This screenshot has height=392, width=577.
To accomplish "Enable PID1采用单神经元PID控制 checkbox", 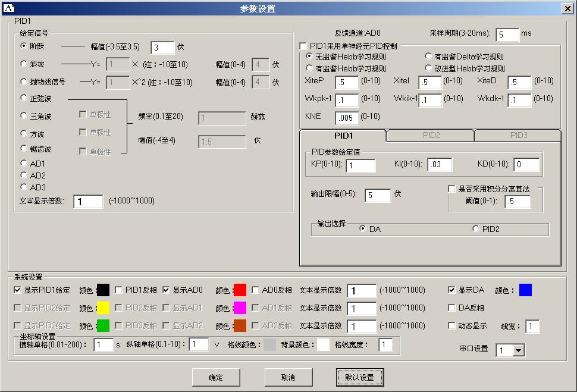I will pos(303,46).
